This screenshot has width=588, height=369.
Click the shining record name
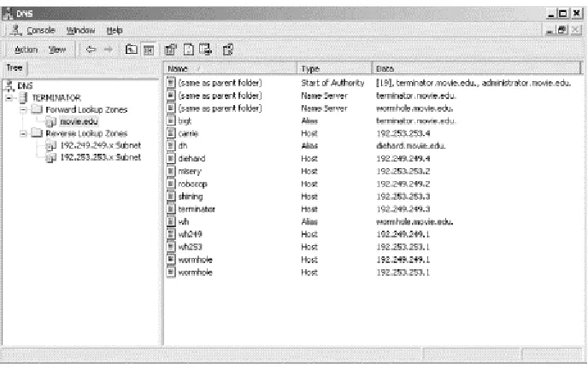click(191, 196)
